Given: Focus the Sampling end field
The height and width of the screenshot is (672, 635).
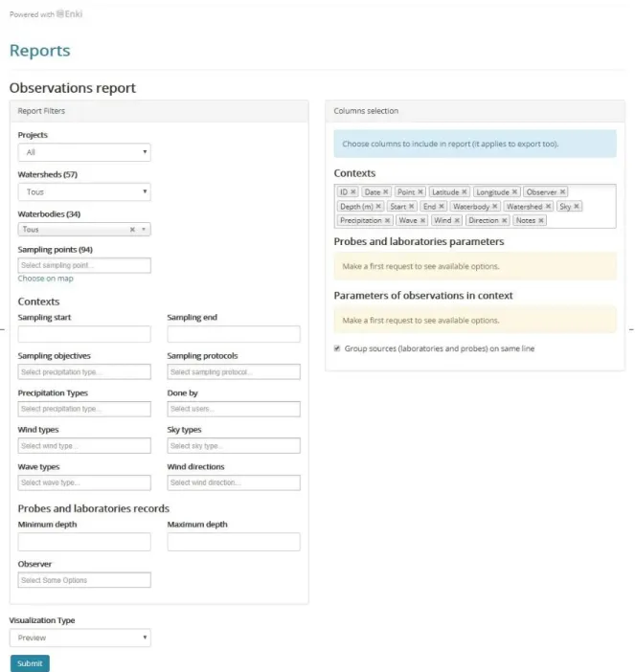Looking at the screenshot, I should (x=234, y=334).
